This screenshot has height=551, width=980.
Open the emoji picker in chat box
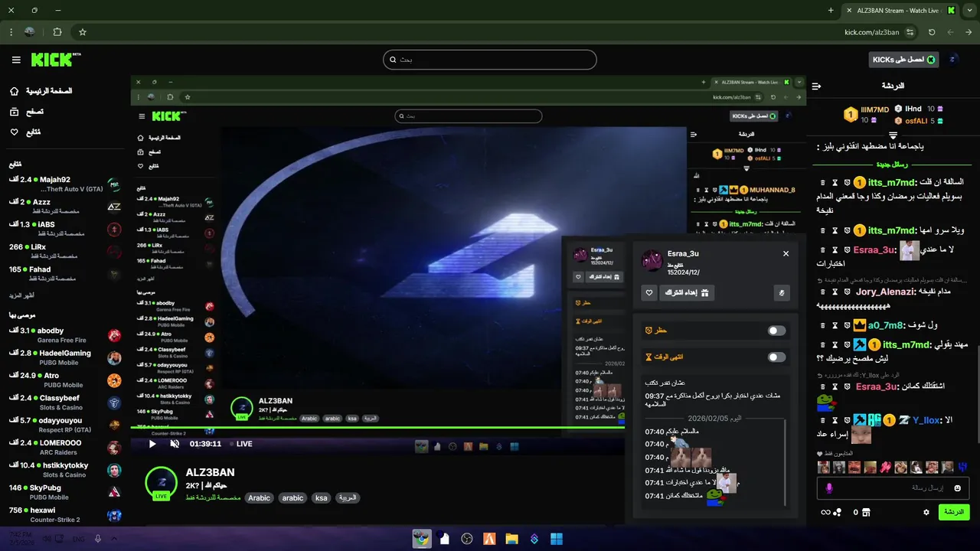(957, 487)
